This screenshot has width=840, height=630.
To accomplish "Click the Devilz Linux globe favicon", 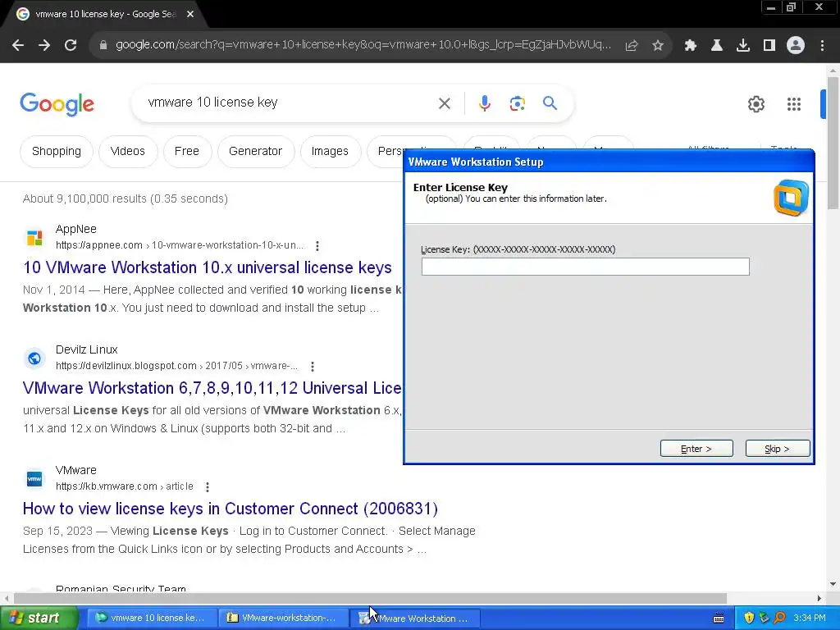I will (x=34, y=358).
